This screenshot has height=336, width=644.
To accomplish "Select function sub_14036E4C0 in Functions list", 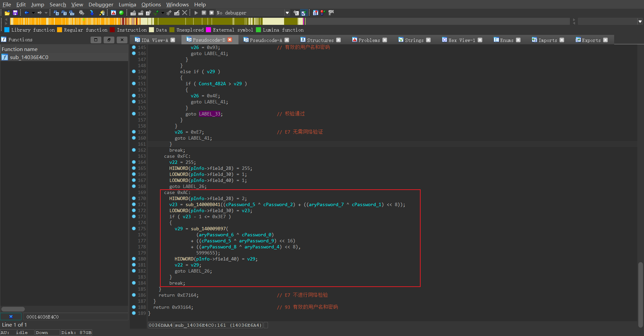I will tap(29, 57).
